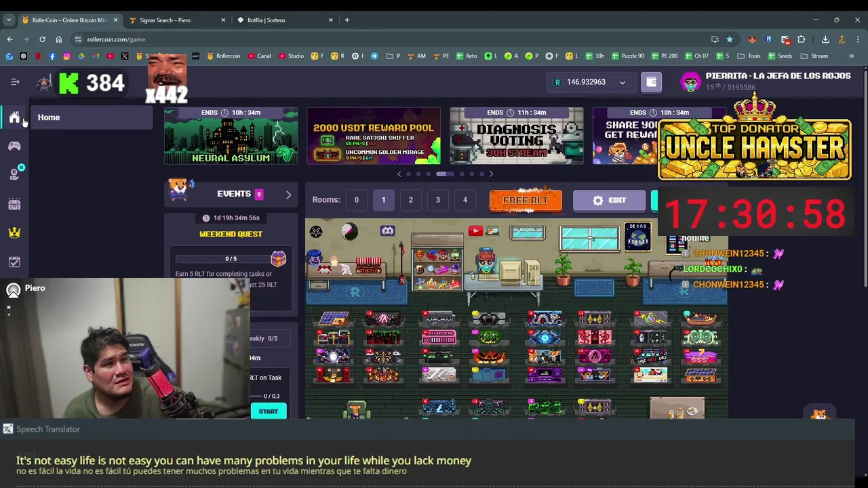The image size is (868, 488).
Task: Click the Discord icon in the room
Action: [387, 231]
